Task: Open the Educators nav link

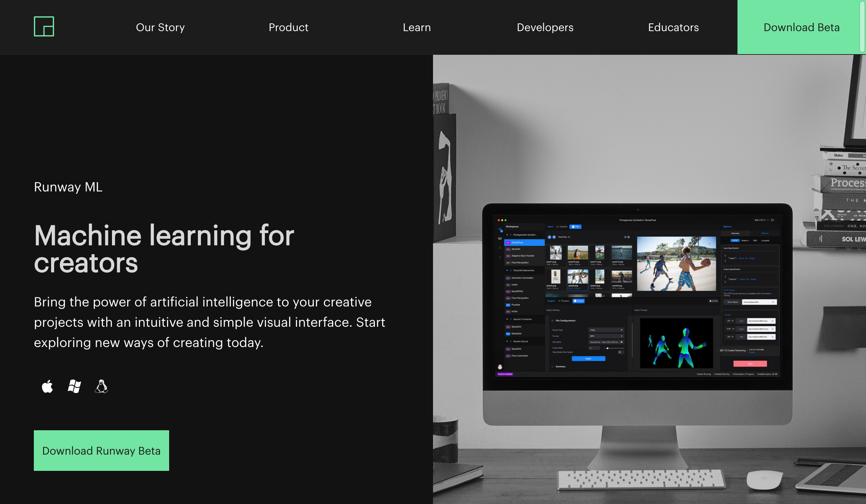Action: pos(673,27)
